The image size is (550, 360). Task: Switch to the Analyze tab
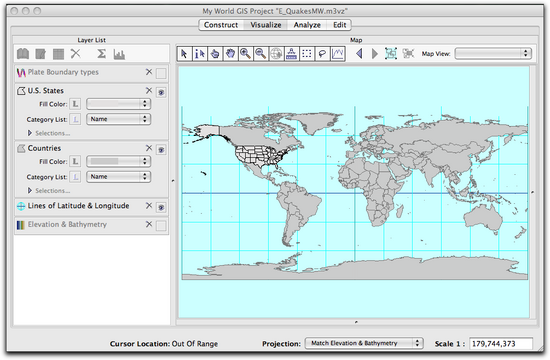point(307,25)
